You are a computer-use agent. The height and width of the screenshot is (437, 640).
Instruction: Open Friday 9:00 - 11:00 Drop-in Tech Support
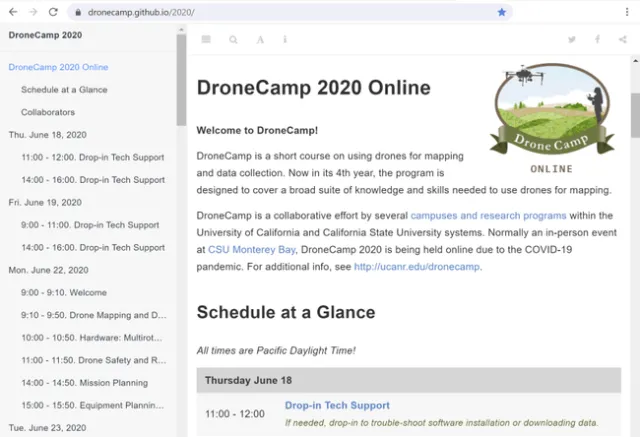pyautogui.click(x=90, y=225)
